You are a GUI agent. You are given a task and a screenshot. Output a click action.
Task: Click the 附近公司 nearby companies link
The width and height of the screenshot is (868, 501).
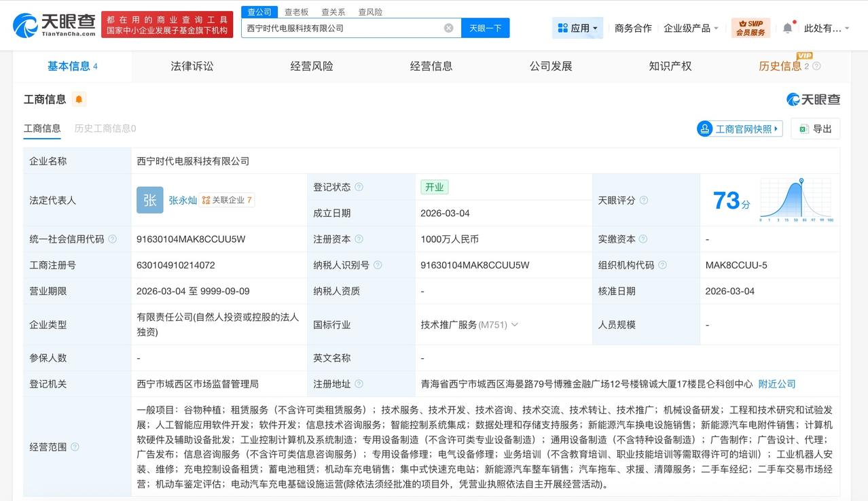tap(776, 383)
